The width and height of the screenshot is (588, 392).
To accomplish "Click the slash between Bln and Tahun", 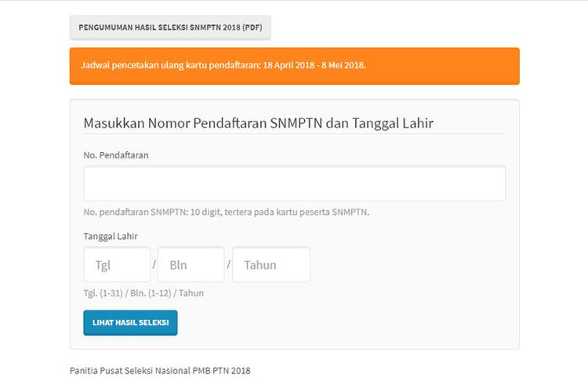I will click(229, 265).
